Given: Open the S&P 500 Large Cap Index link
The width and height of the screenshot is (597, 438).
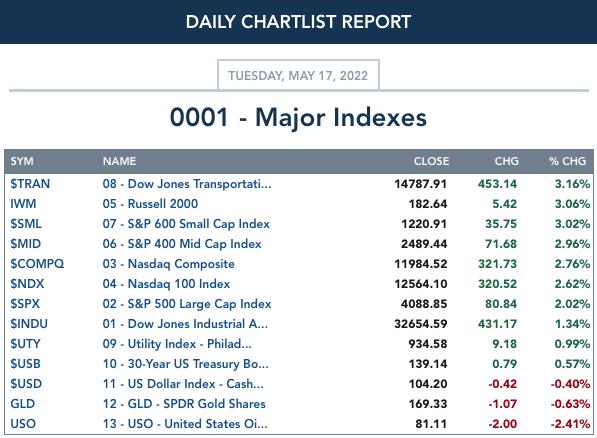Looking at the screenshot, I should [x=187, y=304].
